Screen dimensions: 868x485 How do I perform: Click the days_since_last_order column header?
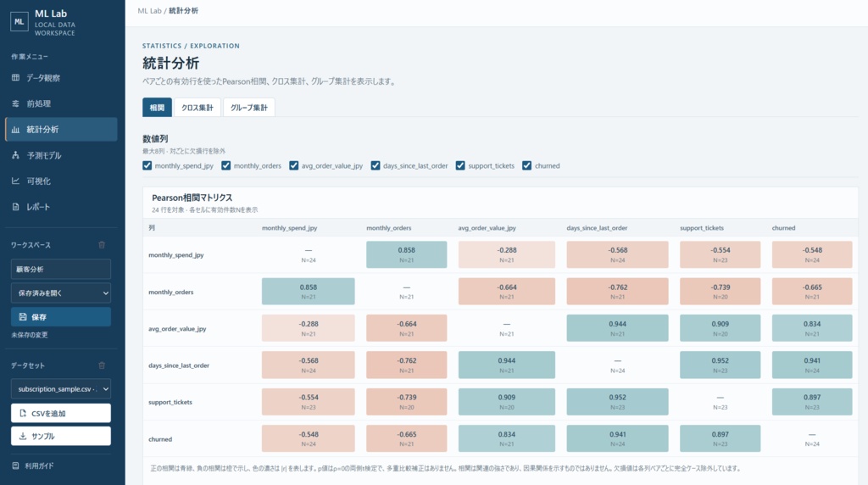click(597, 227)
